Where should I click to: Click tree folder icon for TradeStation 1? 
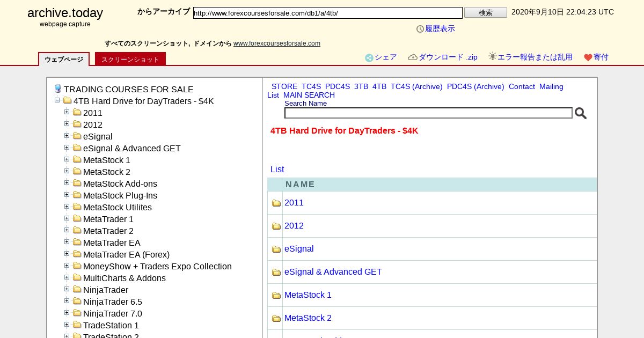[x=77, y=325]
